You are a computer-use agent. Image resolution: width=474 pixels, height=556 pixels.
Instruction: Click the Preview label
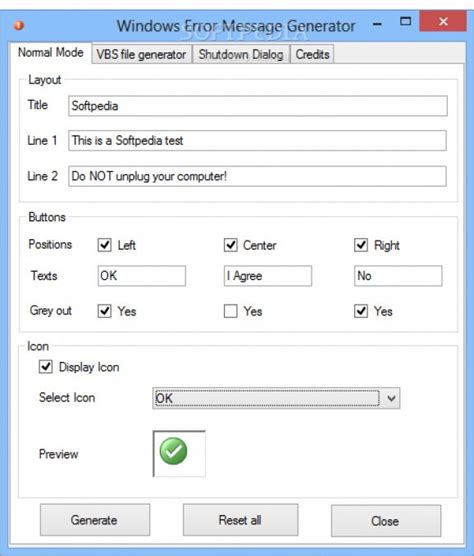(x=58, y=454)
